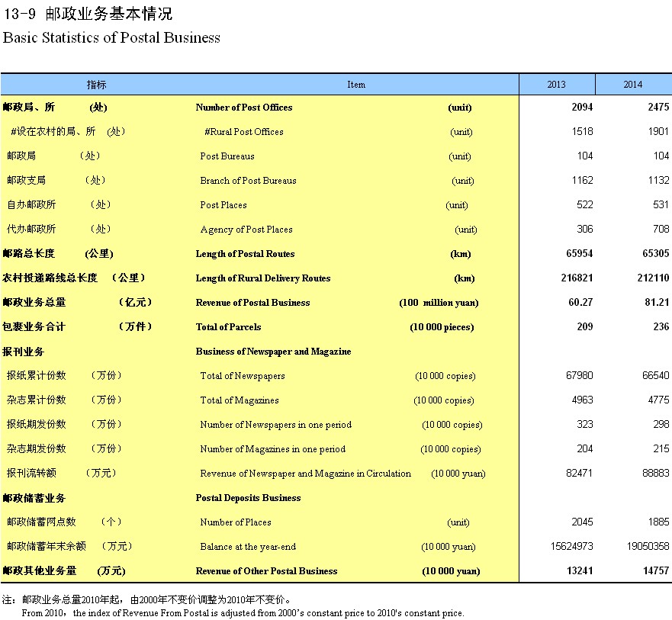Click the '指标' column header
The height and width of the screenshot is (620, 672).
[96, 85]
